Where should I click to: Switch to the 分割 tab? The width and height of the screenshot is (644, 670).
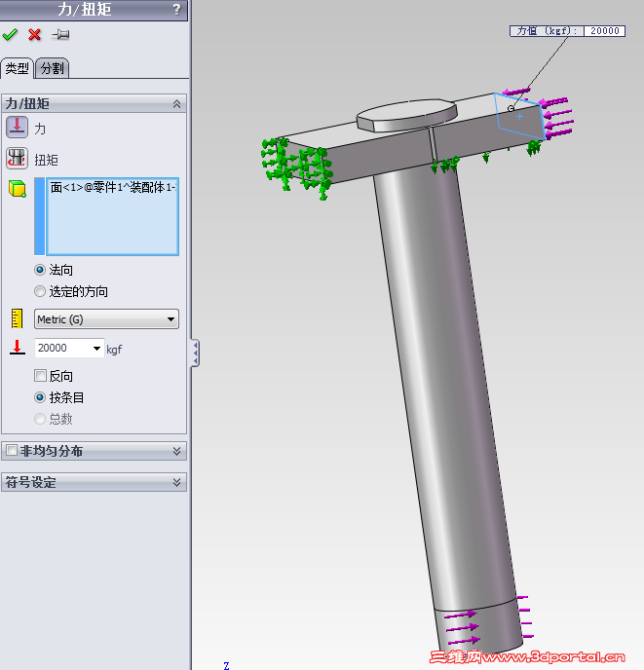point(53,68)
